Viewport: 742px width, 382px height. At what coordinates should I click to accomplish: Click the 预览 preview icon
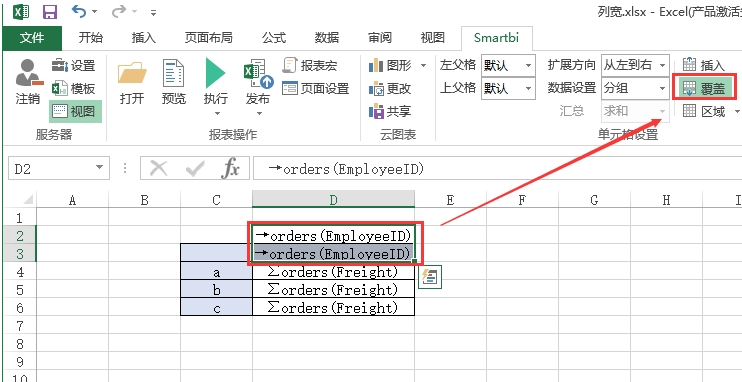coord(173,73)
